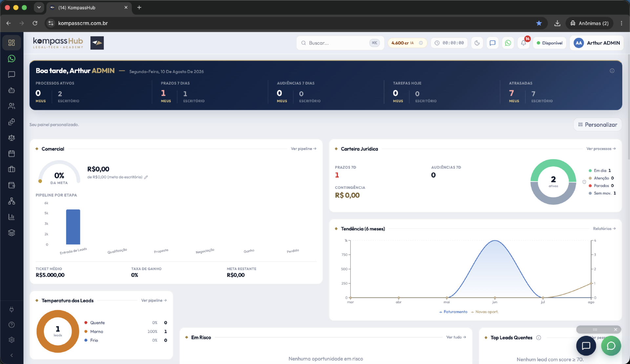Screen dimensions: 630x364
Task: Open the bar chart reports sidebar icon
Action: 11,217
